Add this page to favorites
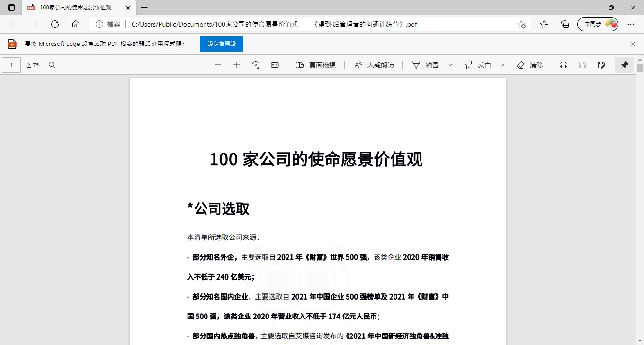 [521, 24]
